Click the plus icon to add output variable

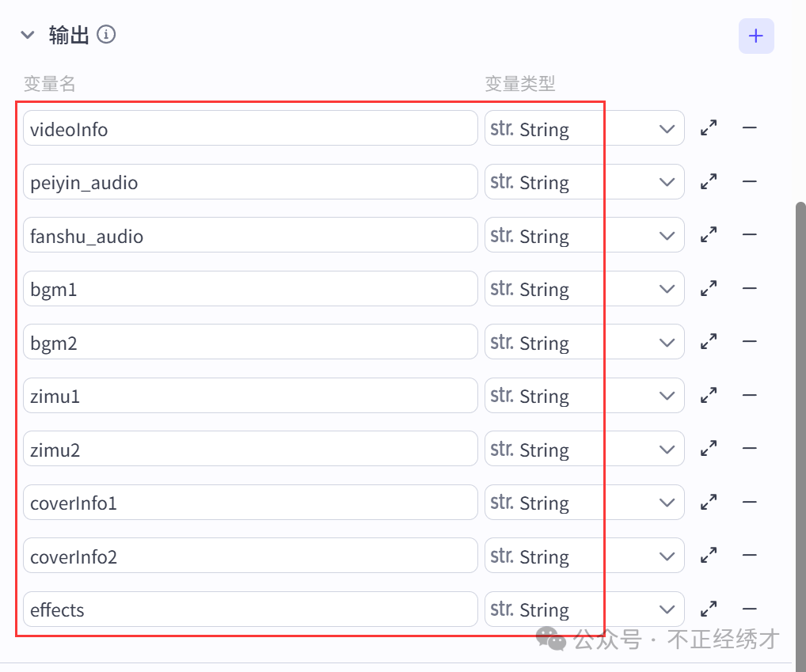756,36
